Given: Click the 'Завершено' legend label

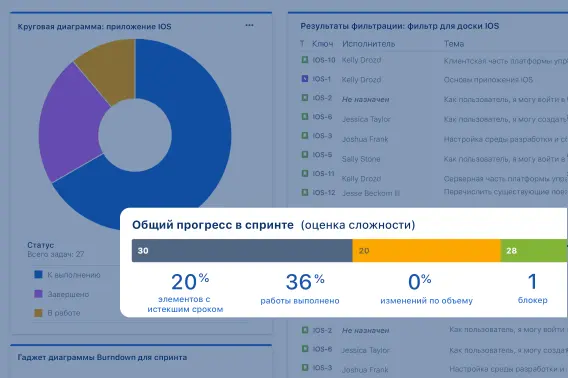Looking at the screenshot, I should 68,294.
